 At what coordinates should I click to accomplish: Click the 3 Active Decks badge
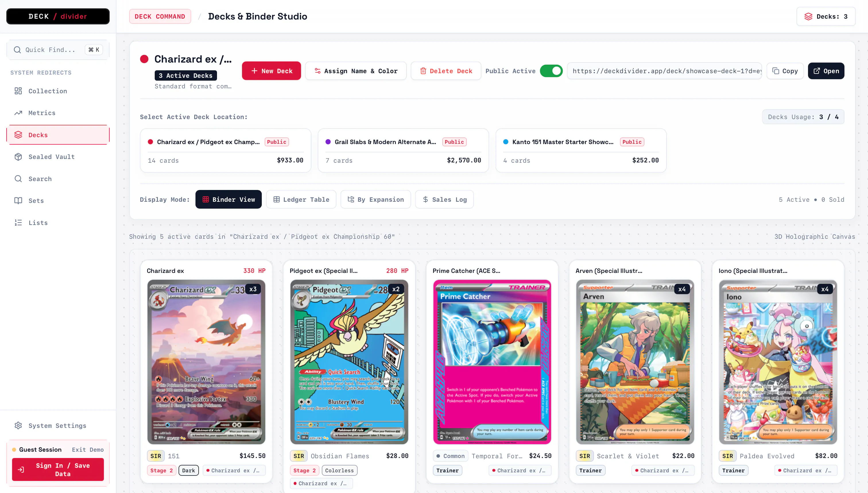click(186, 75)
